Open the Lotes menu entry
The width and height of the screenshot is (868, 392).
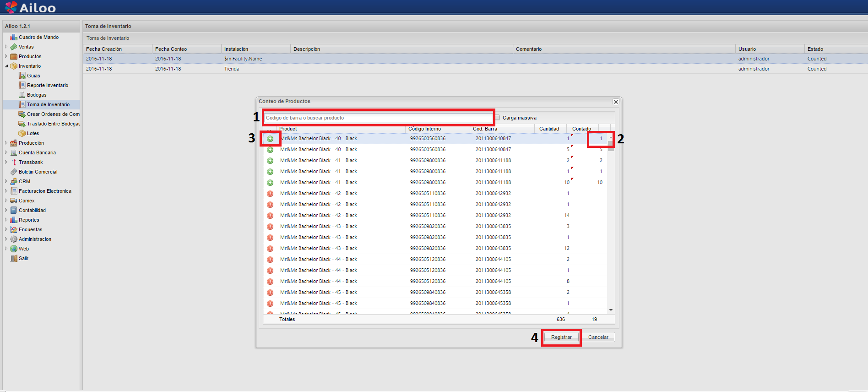click(x=33, y=133)
